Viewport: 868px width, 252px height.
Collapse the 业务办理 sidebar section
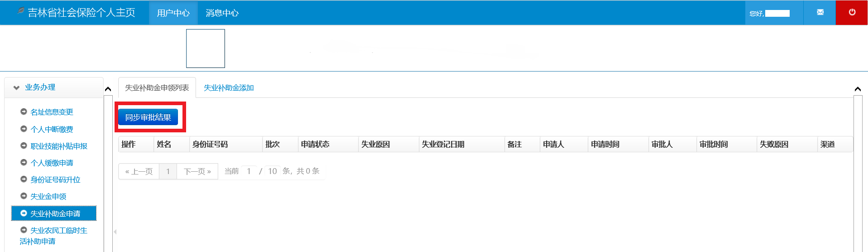click(17, 87)
